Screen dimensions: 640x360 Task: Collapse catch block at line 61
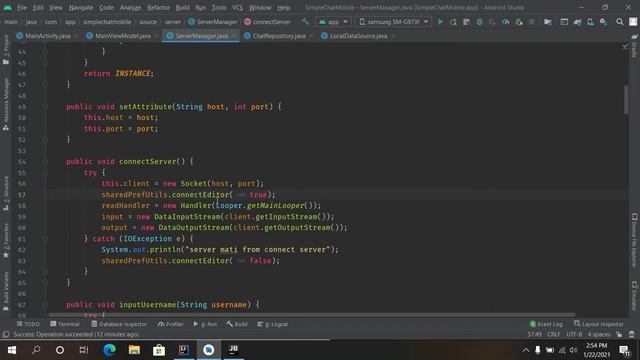(45, 239)
